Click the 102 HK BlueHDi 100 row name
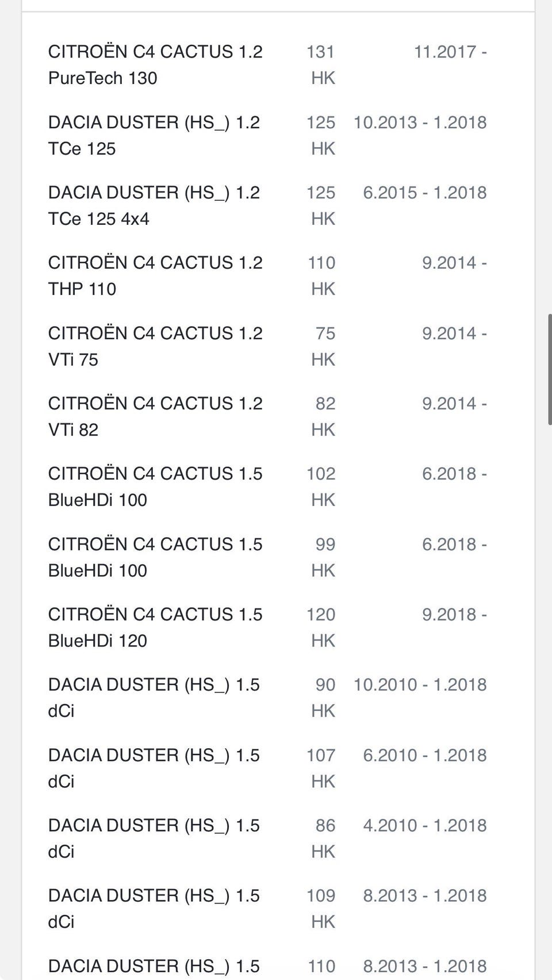 pyautogui.click(x=155, y=487)
